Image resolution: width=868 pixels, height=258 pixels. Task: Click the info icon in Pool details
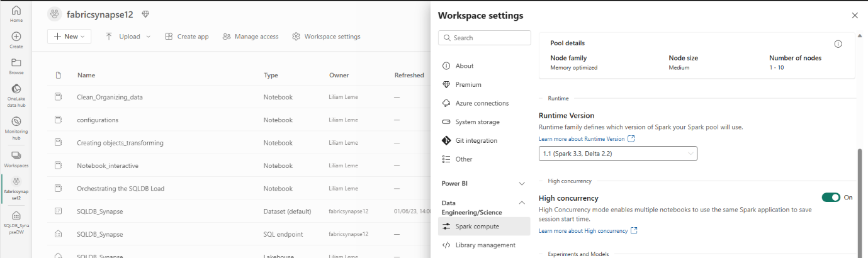pos(838,44)
